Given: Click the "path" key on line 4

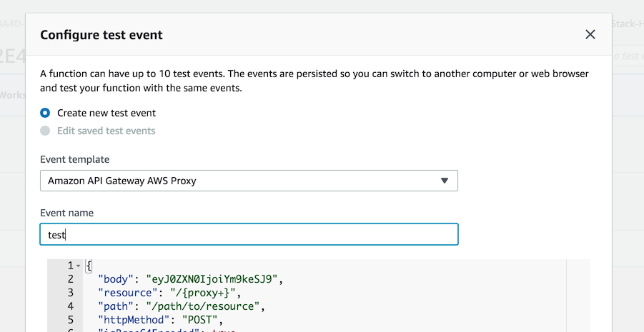Looking at the screenshot, I should click(x=115, y=306).
